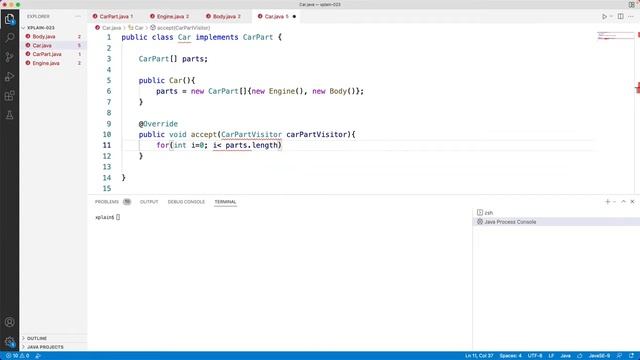Toggle the layout control in title bar

(x=631, y=4)
